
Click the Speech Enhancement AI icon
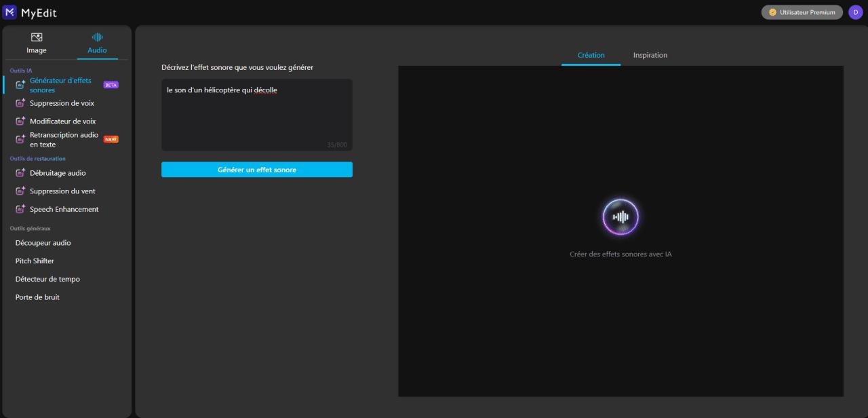click(x=20, y=209)
